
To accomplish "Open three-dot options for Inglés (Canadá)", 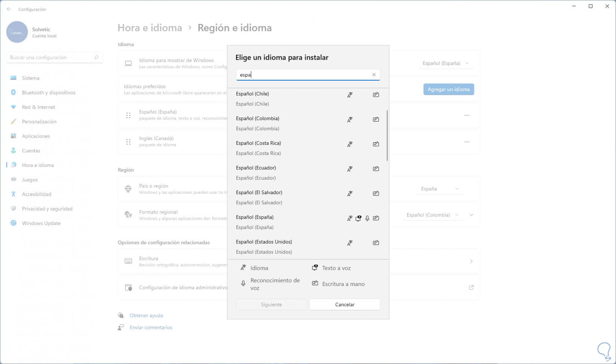I will tap(467, 142).
